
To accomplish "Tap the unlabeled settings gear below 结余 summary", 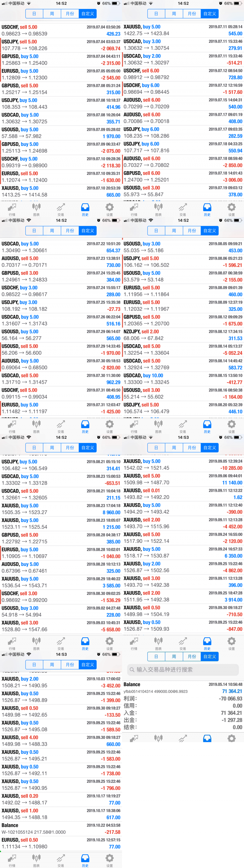I will [231, 739].
